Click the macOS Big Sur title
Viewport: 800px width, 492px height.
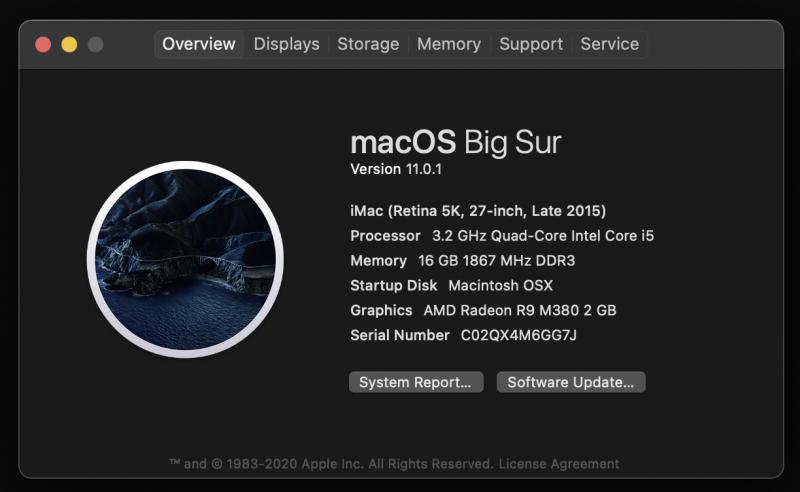tap(456, 141)
